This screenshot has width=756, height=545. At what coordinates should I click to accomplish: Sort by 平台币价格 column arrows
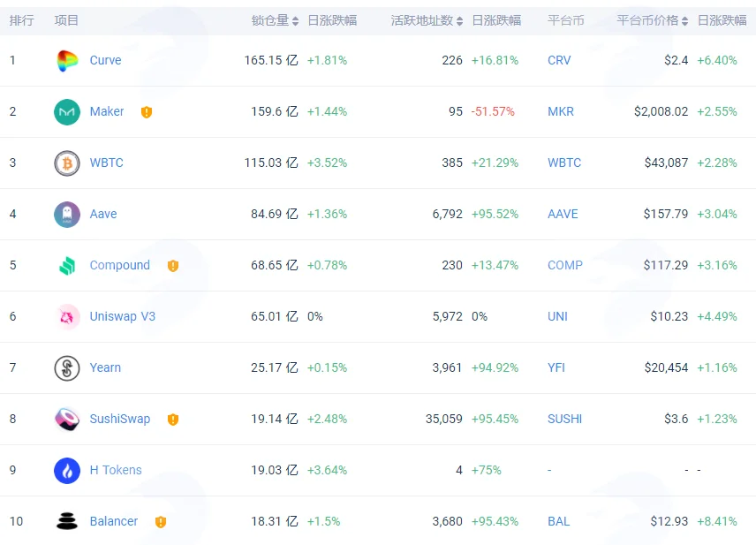(684, 20)
